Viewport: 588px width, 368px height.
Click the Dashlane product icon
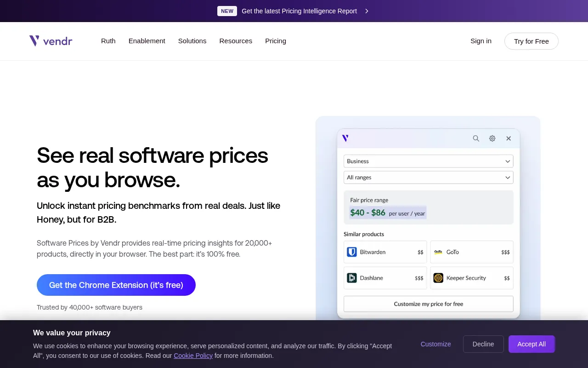click(x=352, y=278)
